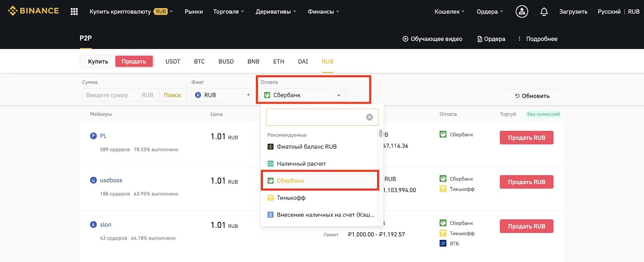
Task: Click the Наличный расчет icon
Action: point(270,164)
